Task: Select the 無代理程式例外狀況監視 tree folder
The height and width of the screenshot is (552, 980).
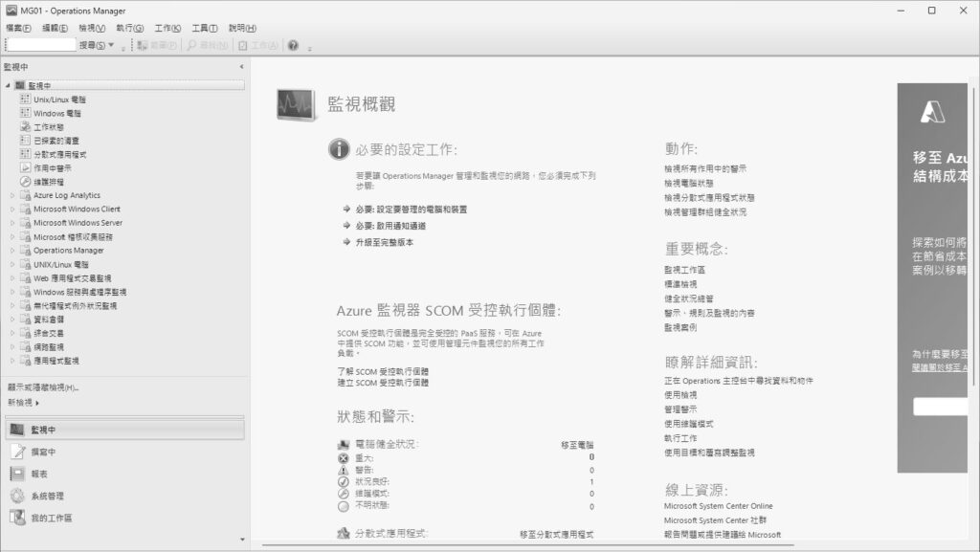Action: [x=75, y=305]
